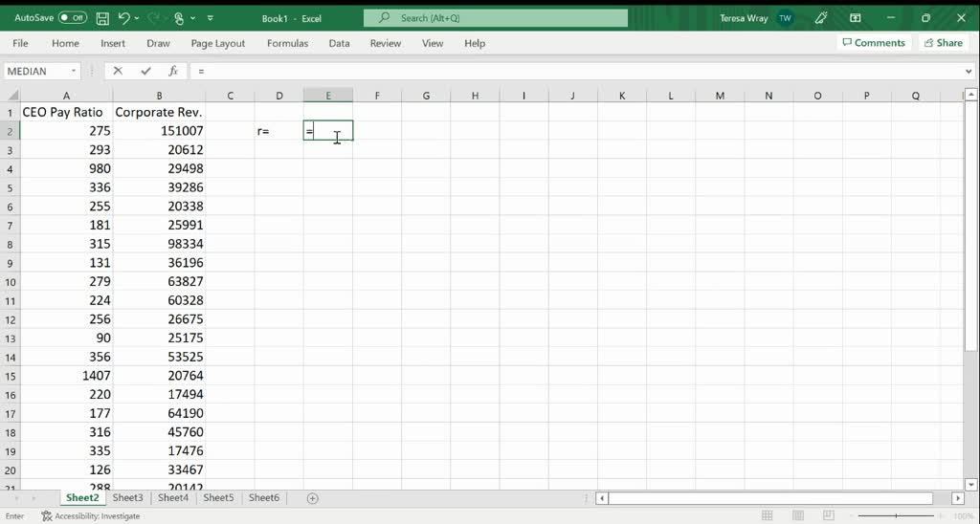Switch to Sheet3 tab
Viewport: 980px width, 524px height.
click(x=127, y=498)
